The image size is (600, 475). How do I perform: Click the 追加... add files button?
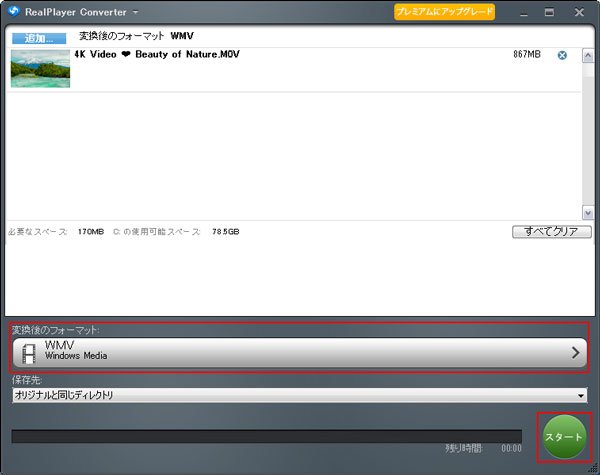pos(39,38)
